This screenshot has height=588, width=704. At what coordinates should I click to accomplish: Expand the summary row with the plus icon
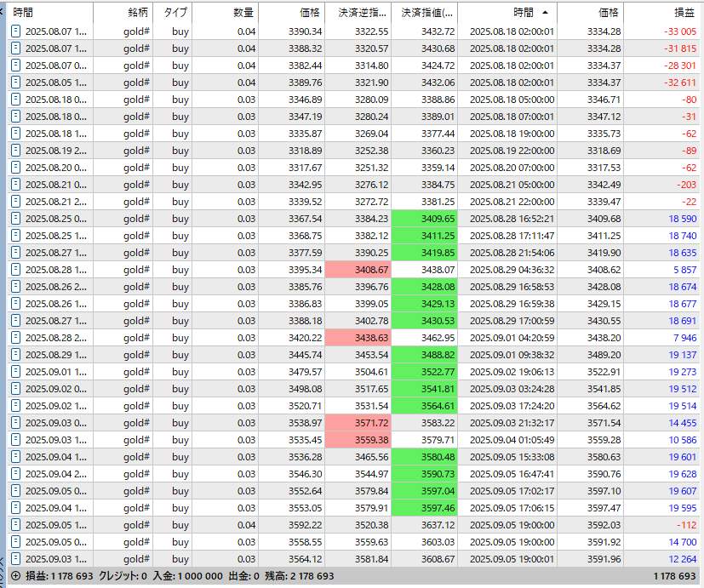pyautogui.click(x=15, y=576)
